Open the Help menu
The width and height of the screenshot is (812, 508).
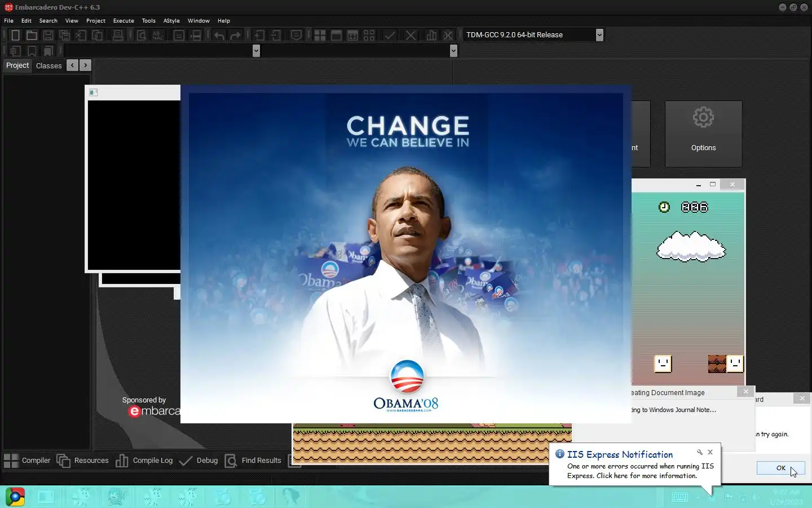coord(224,20)
